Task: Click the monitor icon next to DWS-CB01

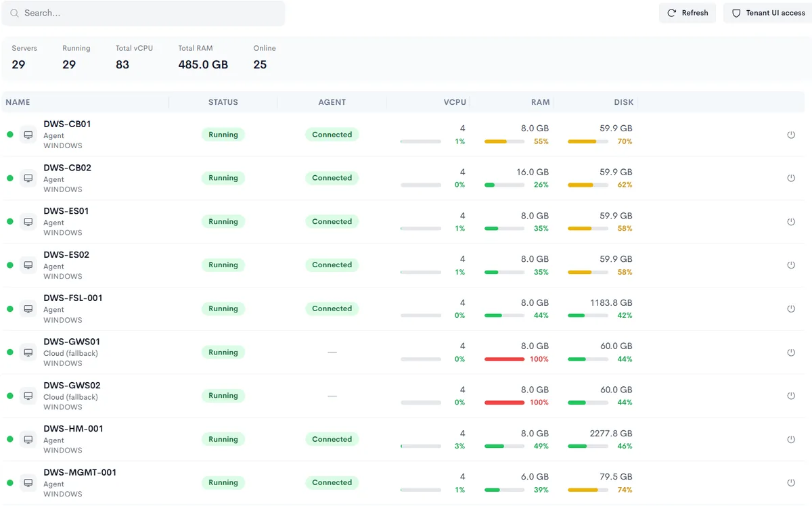Action: tap(28, 135)
